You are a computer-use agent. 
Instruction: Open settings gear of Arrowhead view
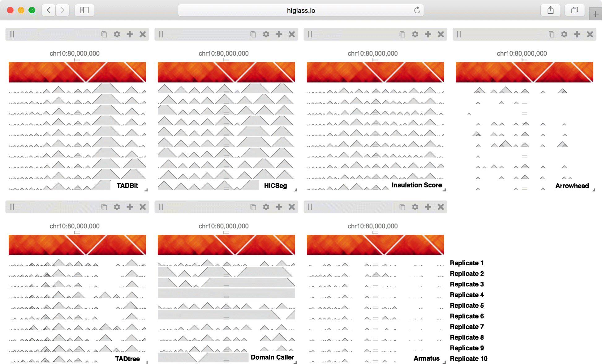pyautogui.click(x=564, y=34)
